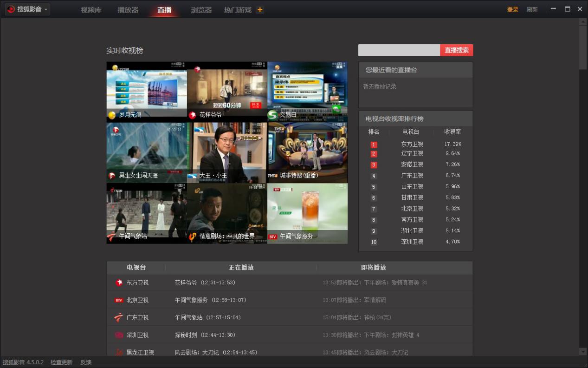Image resolution: width=588 pixels, height=368 pixels.
Task: Click the rank 3 badge for 安徽卫视
Action: [x=374, y=165]
